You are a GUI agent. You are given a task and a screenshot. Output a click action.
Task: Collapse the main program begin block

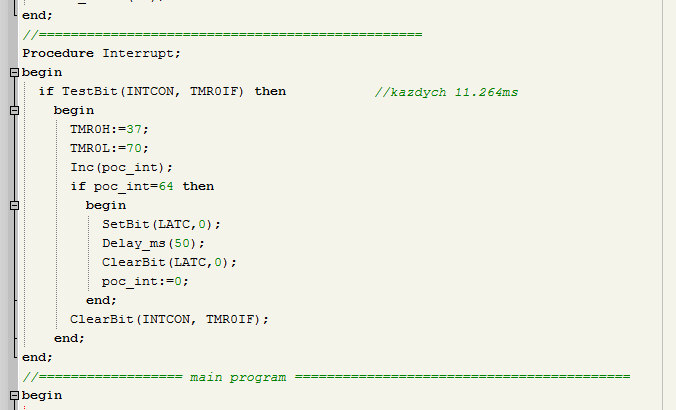(14, 395)
